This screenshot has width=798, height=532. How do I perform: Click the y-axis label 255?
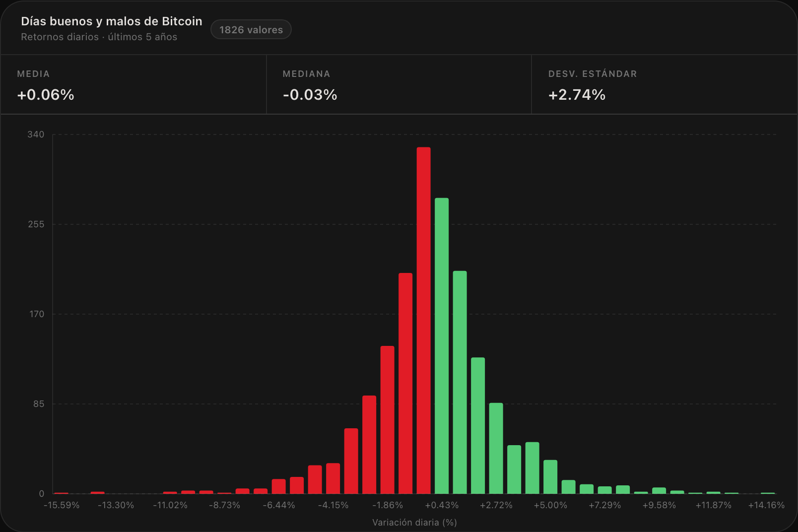pyautogui.click(x=36, y=224)
